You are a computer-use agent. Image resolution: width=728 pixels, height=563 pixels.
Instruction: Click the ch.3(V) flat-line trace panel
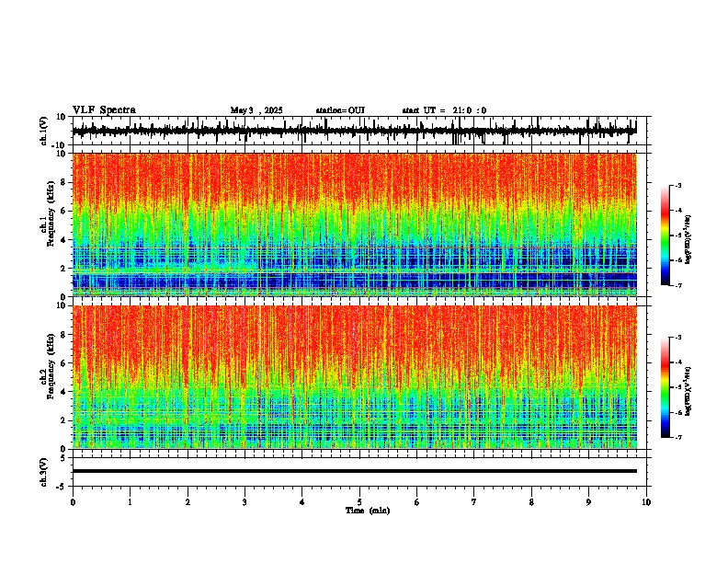click(361, 472)
